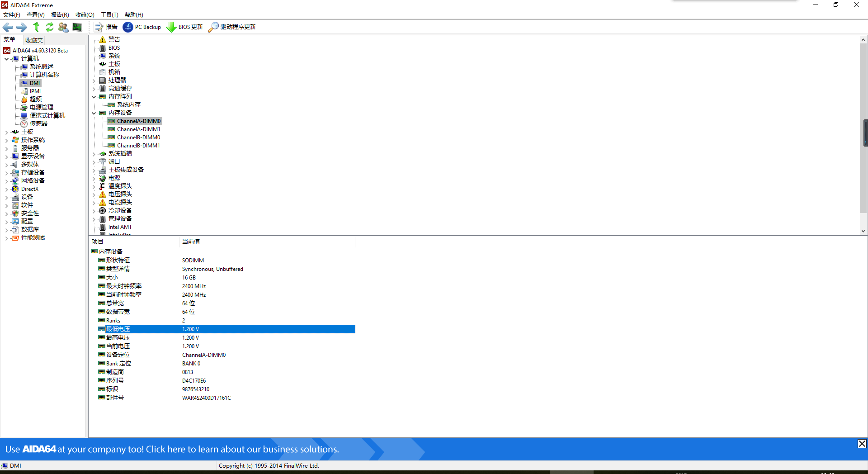Select the 温度探头 item
The width and height of the screenshot is (868, 474).
120,186
